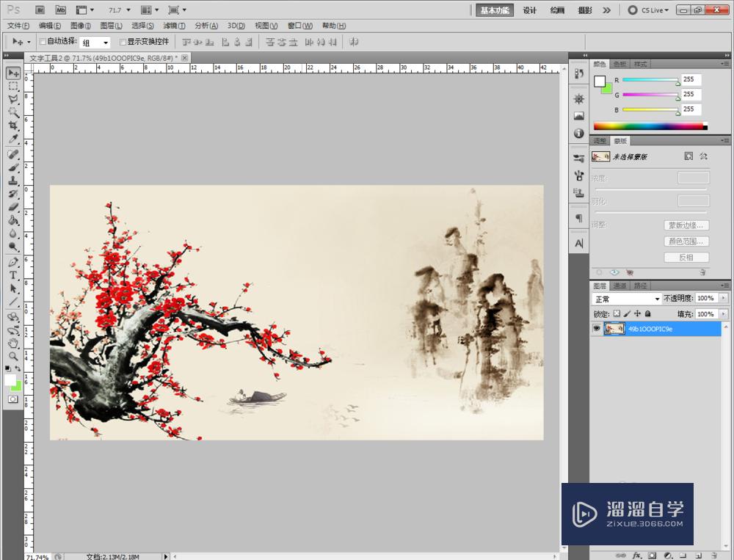
Task: Click the 基本功能 workspace button
Action: 496,10
